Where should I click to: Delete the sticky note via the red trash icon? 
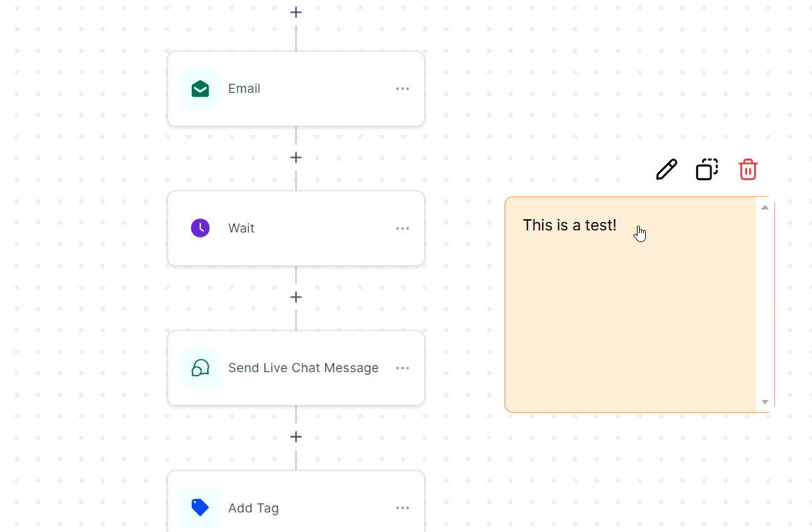[x=748, y=169]
